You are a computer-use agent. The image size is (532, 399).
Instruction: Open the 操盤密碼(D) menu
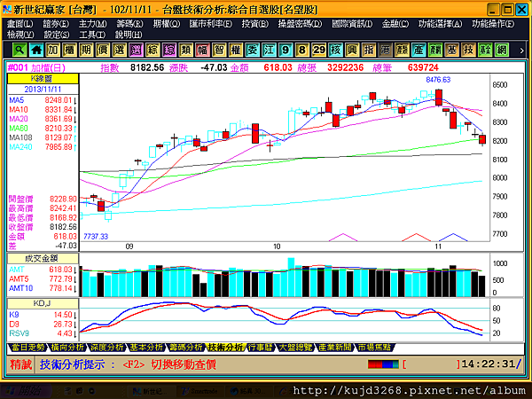[300, 24]
